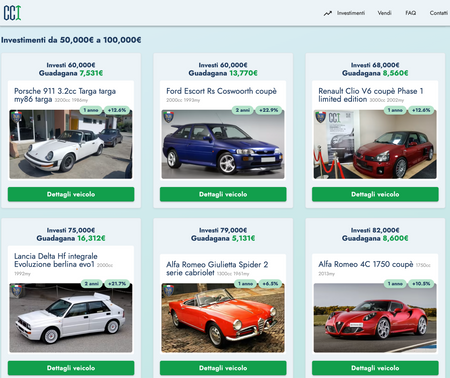Click the Investi 82,000€ text
The height and width of the screenshot is (378, 450).
375,230
